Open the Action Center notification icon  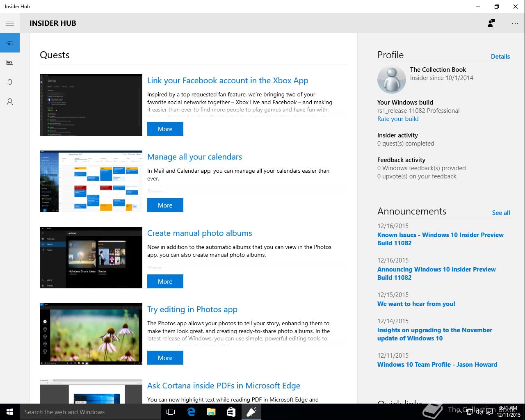pyautogui.click(x=490, y=412)
